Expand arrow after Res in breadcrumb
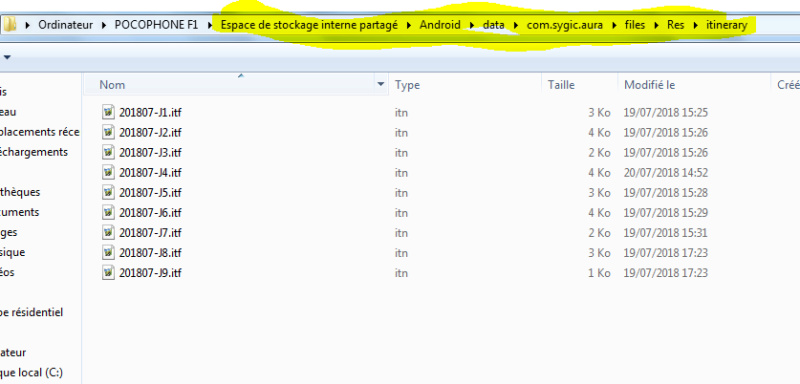The width and height of the screenshot is (800, 384). (x=695, y=25)
